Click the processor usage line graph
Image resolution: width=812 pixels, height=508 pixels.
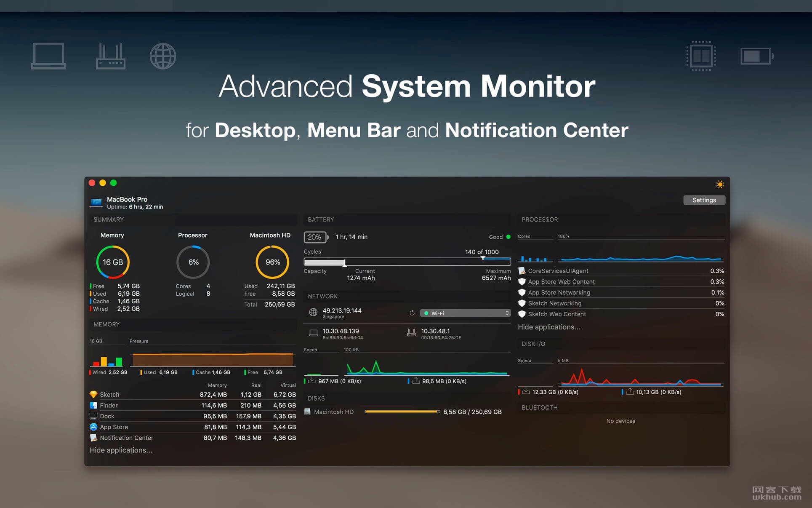pos(641,257)
